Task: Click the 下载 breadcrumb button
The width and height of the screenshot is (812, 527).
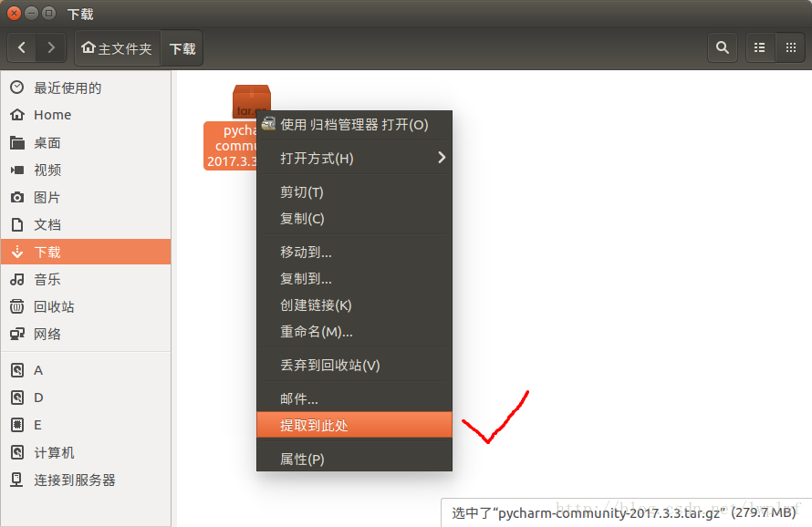Action: tap(182, 48)
